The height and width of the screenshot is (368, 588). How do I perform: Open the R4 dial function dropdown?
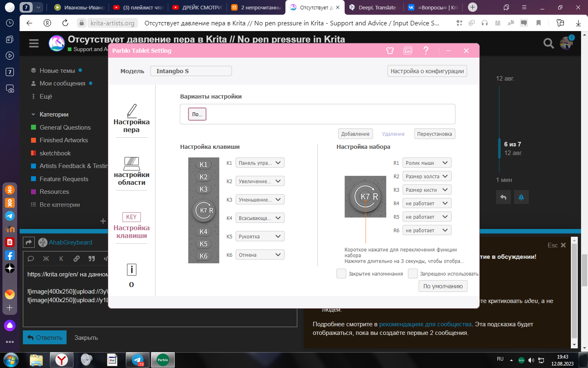point(427,203)
